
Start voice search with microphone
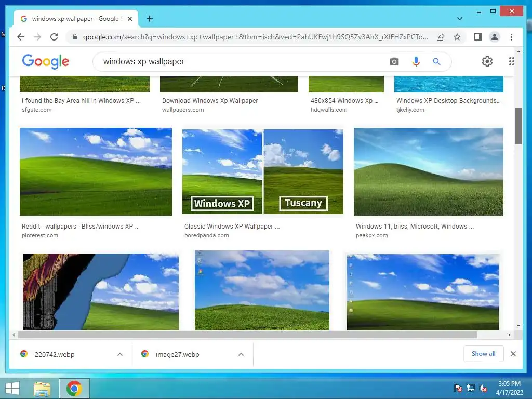coord(416,61)
